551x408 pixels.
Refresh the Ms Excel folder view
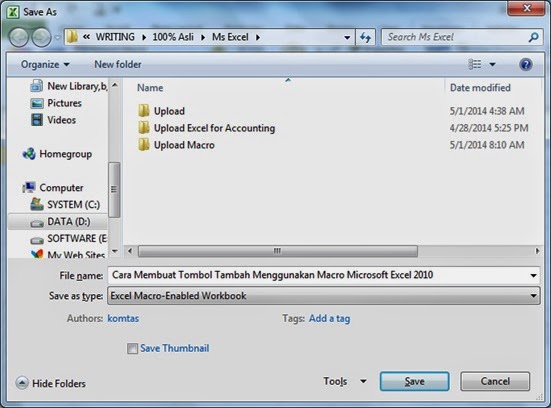click(365, 37)
